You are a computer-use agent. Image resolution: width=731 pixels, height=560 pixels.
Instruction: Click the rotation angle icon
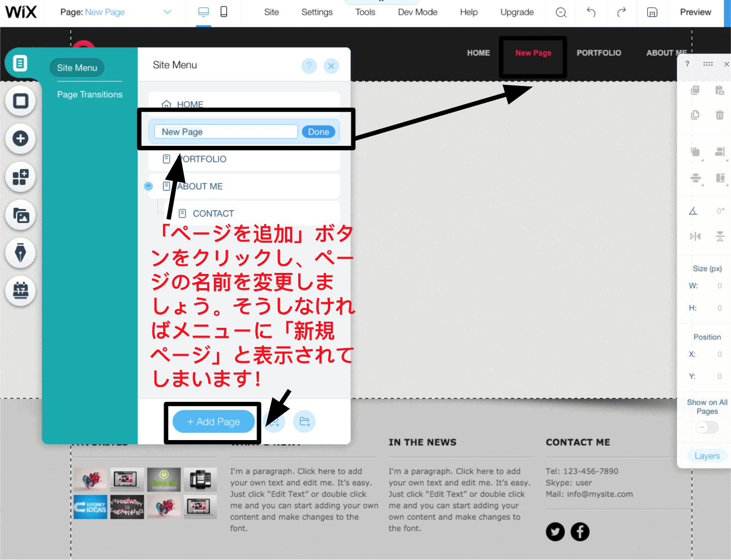693,211
